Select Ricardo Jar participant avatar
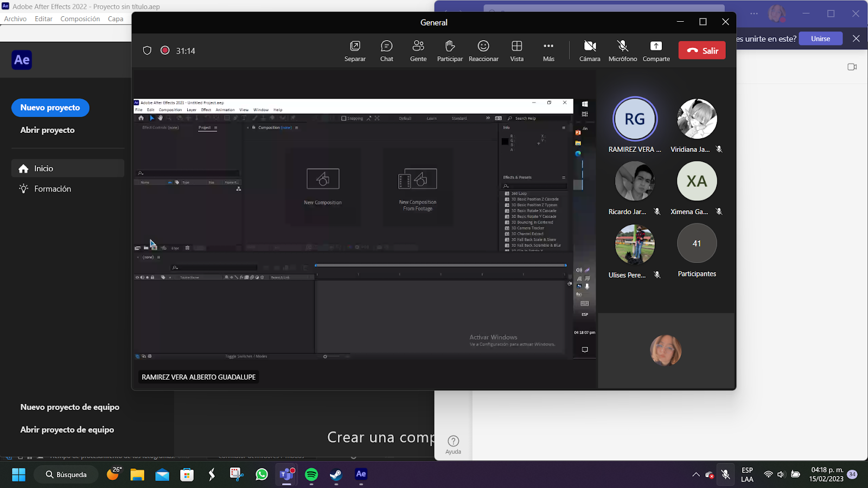 [635, 181]
